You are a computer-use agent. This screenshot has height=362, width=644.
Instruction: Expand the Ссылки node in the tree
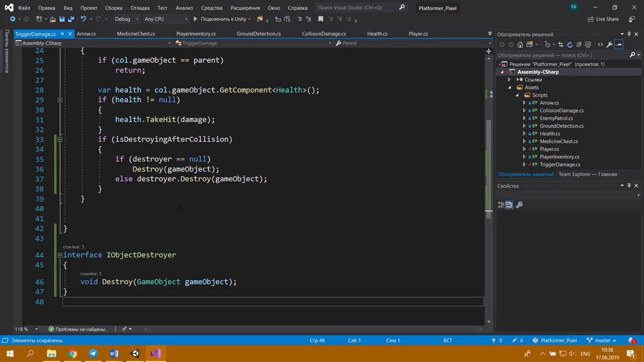click(x=509, y=79)
